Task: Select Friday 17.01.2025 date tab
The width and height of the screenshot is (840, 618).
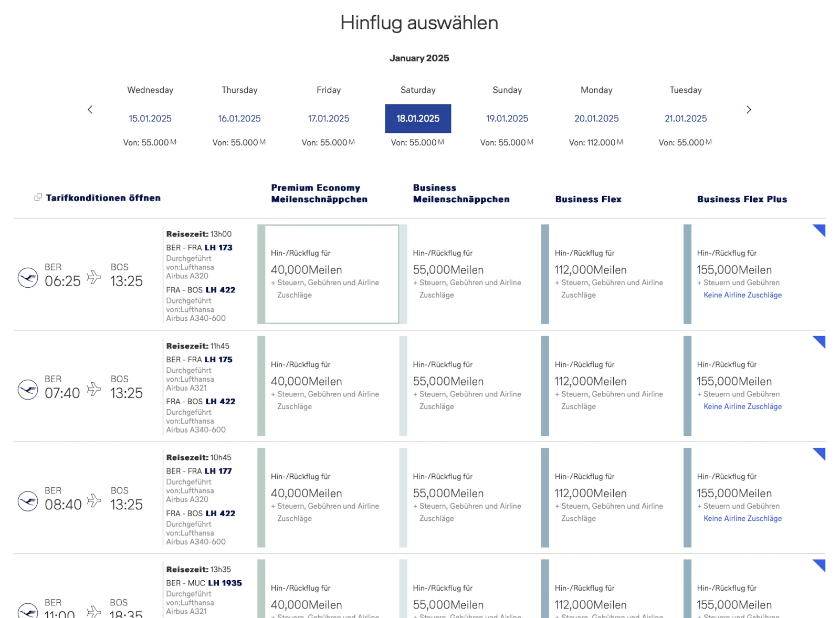Action: (329, 119)
